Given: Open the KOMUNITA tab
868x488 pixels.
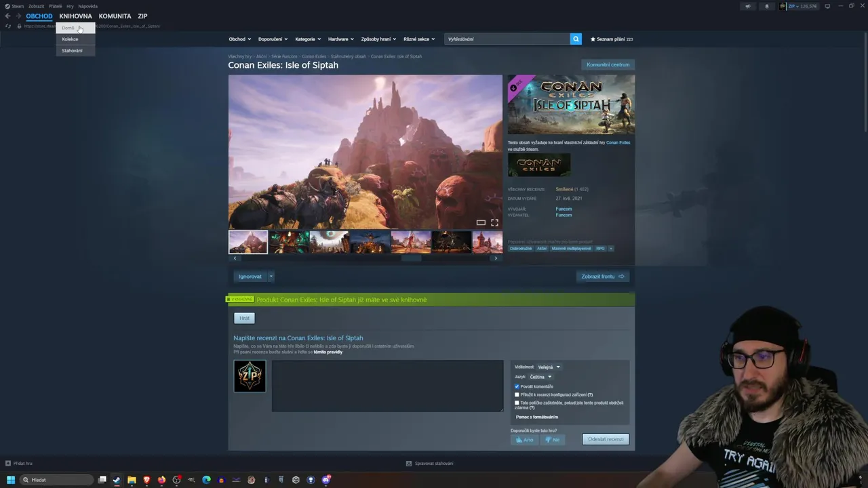Looking at the screenshot, I should coord(115,16).
